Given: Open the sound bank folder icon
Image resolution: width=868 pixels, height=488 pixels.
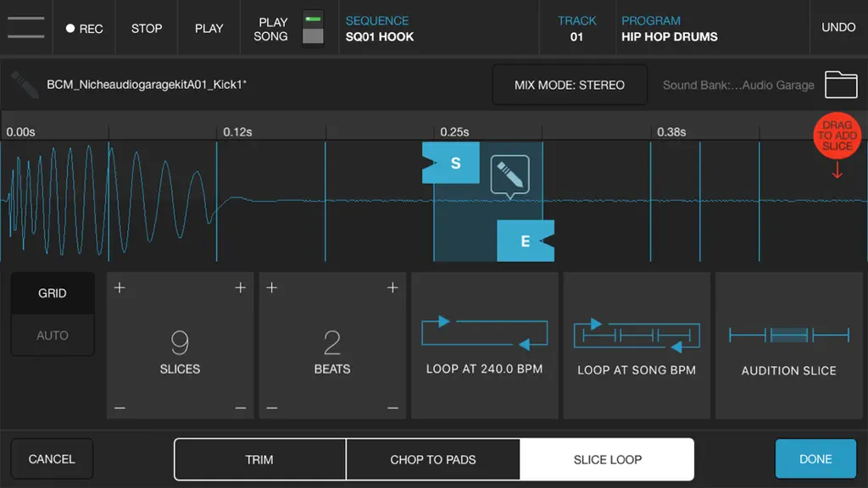Looking at the screenshot, I should (841, 85).
